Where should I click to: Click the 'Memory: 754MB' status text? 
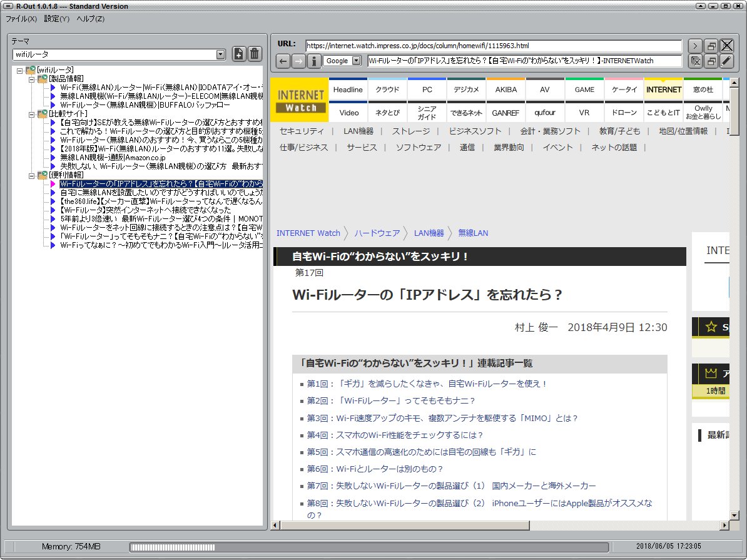[x=71, y=547]
